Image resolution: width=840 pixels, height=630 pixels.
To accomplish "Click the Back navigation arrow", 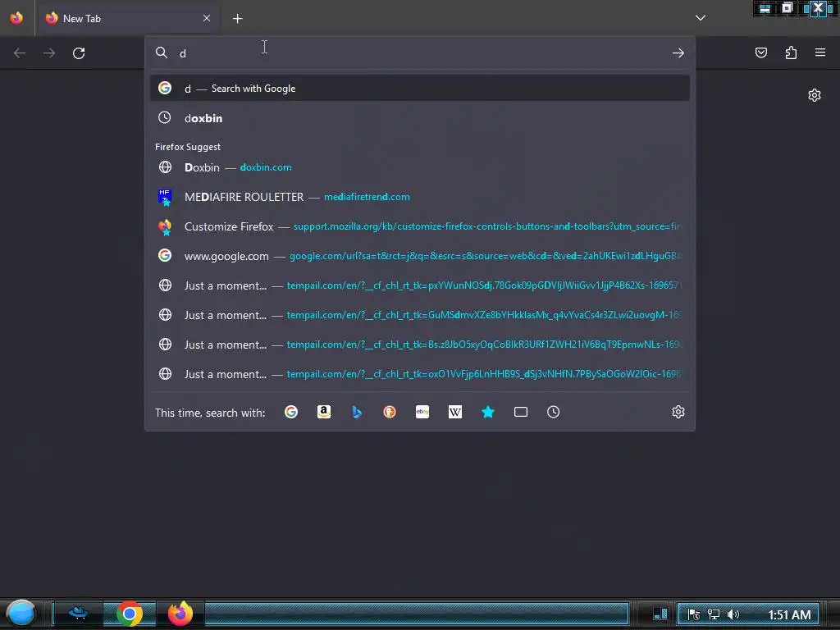I will point(20,53).
